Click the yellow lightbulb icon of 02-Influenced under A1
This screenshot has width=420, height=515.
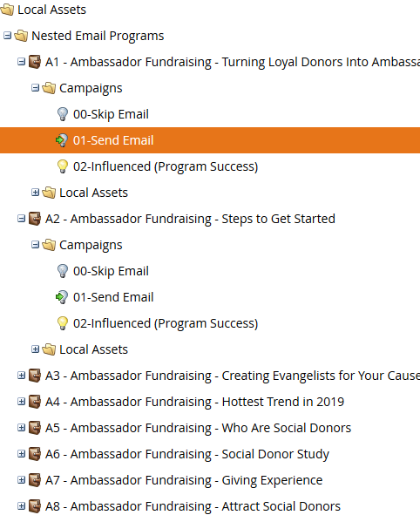coord(63,166)
